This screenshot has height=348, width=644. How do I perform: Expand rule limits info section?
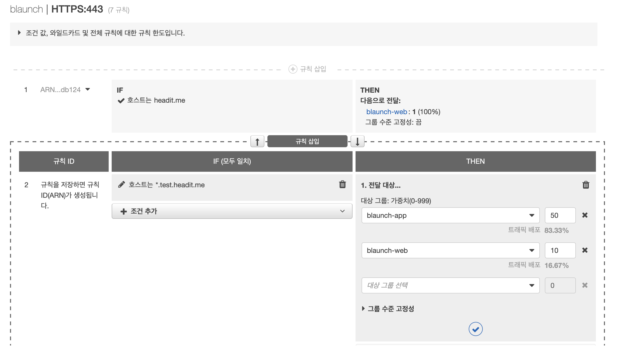[x=19, y=33]
